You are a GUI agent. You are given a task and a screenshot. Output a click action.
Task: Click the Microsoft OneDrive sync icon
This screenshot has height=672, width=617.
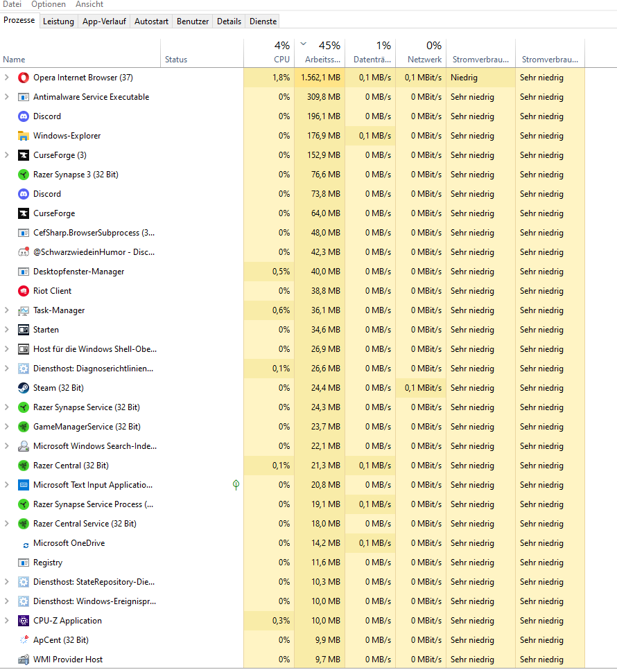point(25,545)
